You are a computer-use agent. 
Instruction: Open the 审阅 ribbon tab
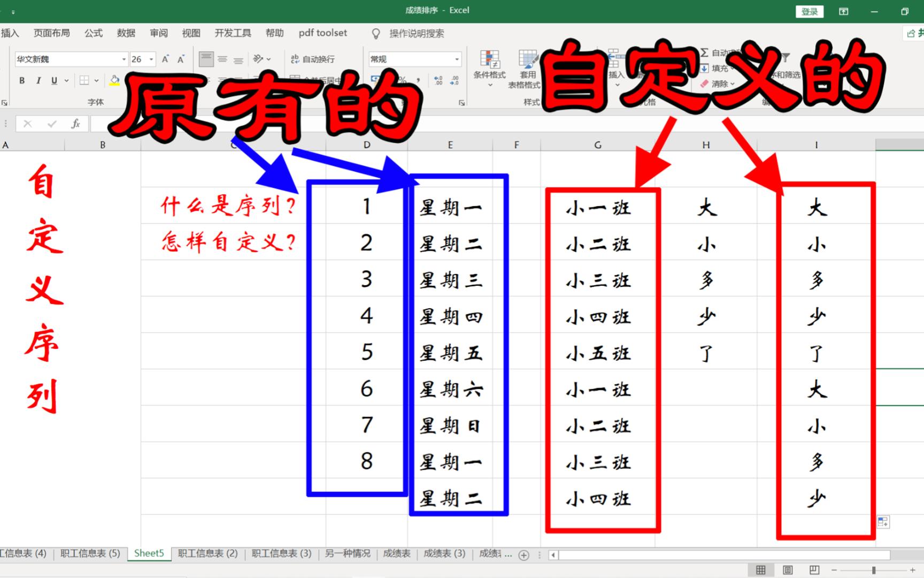tap(158, 33)
